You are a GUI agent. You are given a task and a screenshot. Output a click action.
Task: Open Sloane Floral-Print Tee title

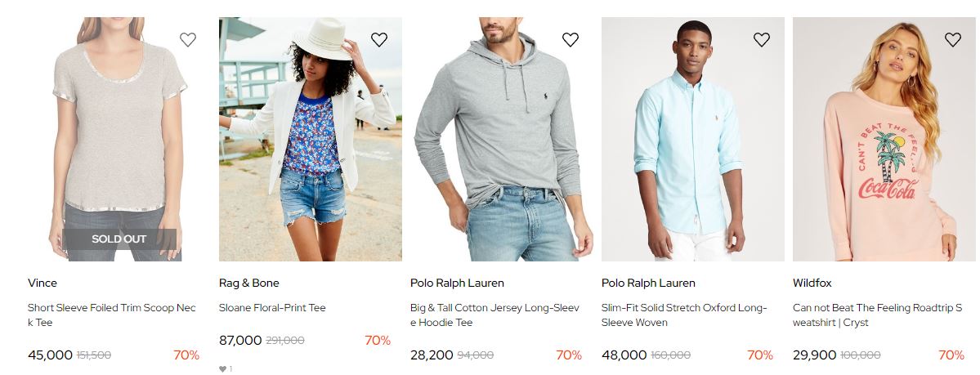click(272, 307)
